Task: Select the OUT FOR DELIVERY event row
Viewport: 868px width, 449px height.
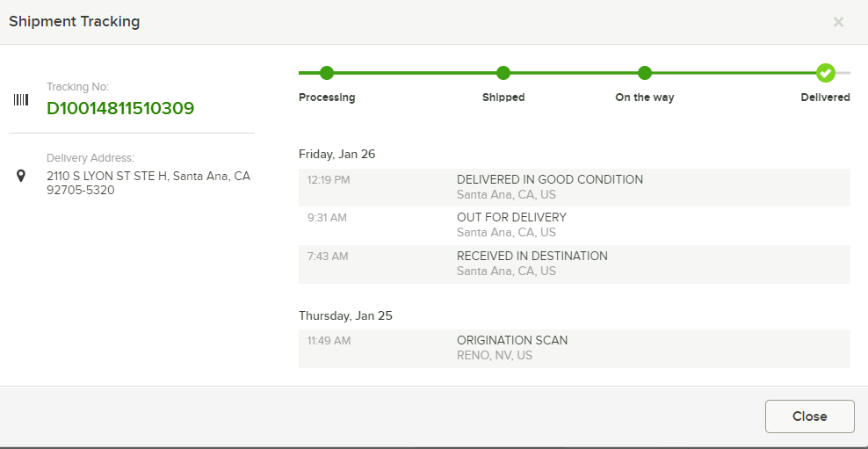Action: pyautogui.click(x=574, y=225)
